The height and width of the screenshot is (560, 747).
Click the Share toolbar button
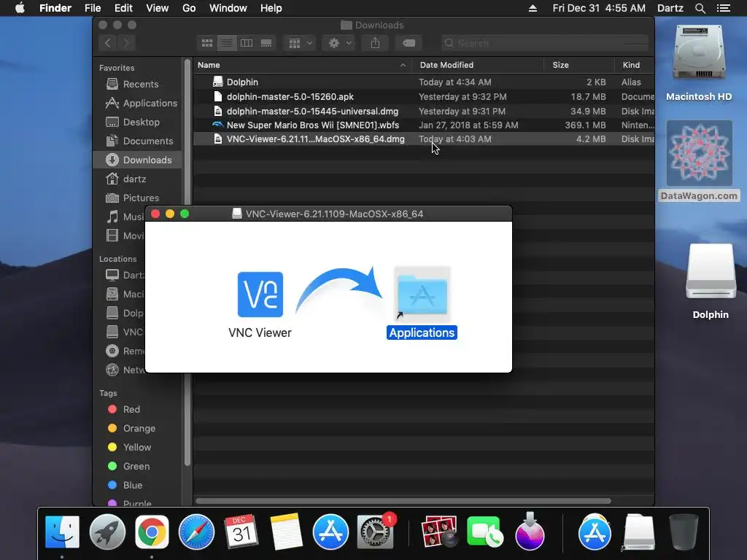(376, 43)
